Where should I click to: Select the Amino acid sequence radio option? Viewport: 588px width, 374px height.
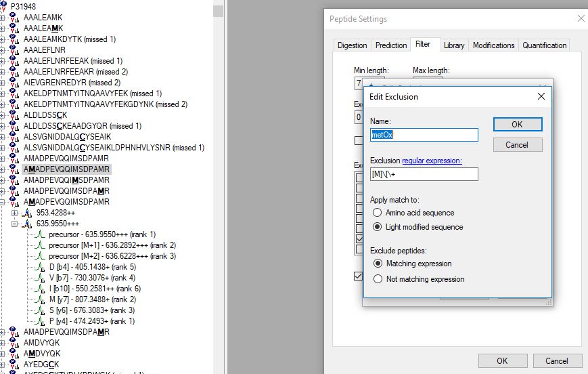pyautogui.click(x=377, y=213)
